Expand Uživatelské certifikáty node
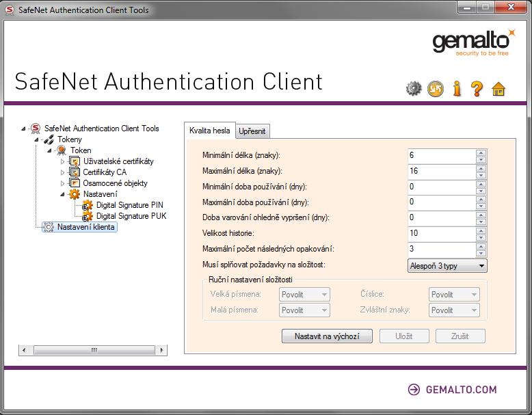Image resolution: width=532 pixels, height=415 pixels. coord(62,161)
